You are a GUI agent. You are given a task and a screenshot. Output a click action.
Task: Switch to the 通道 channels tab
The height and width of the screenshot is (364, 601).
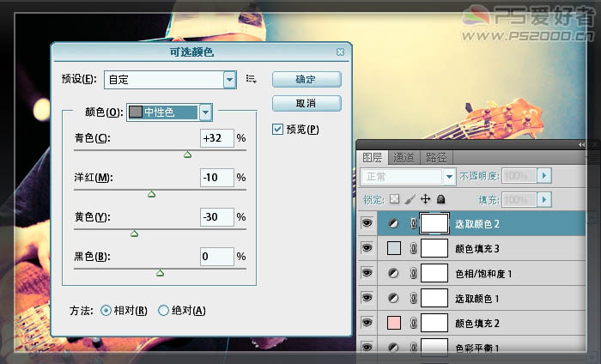(x=404, y=158)
